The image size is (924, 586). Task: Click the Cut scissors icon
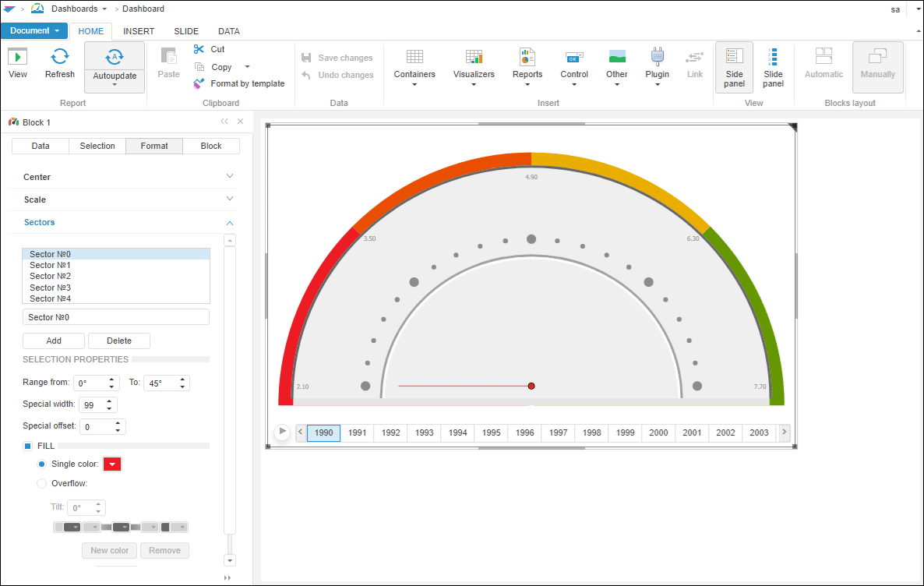pyautogui.click(x=199, y=49)
